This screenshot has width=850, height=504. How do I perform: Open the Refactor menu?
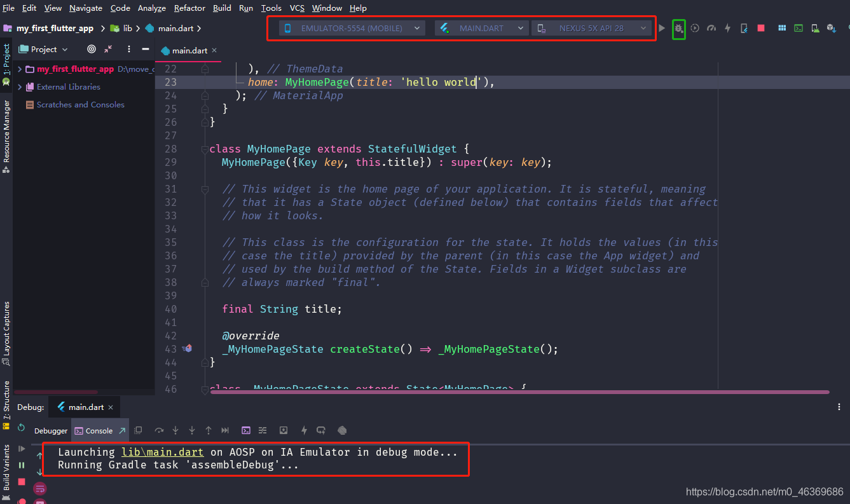pyautogui.click(x=189, y=8)
